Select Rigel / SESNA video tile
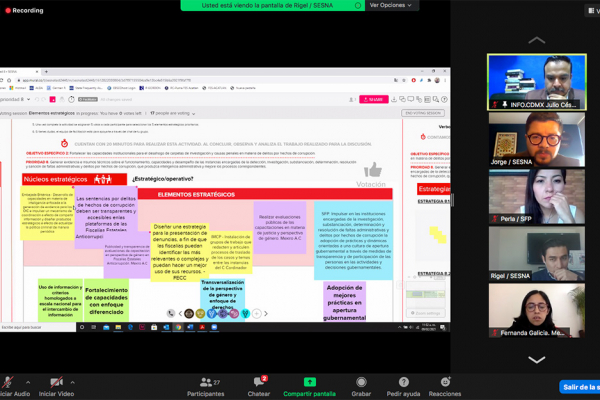 pos(536,253)
